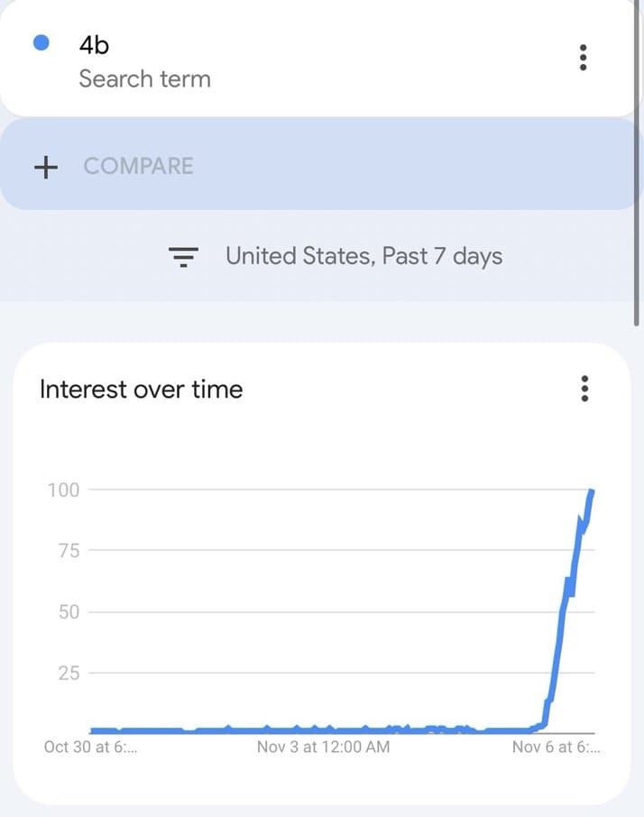Click the 100 value axis label
This screenshot has height=817, width=644.
coord(63,490)
